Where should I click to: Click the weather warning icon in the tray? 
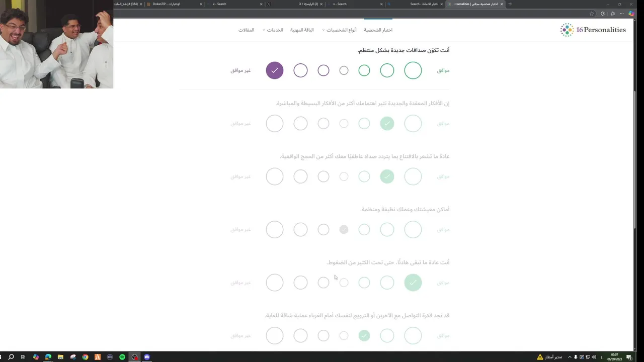540,357
